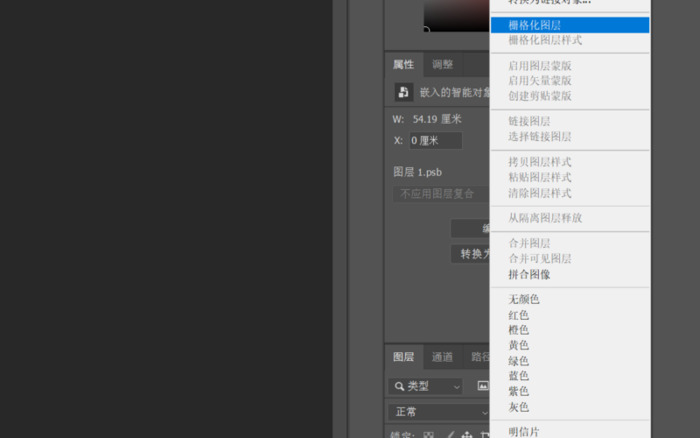Set layer color label to 灰色
700x438 pixels.
tap(570, 407)
